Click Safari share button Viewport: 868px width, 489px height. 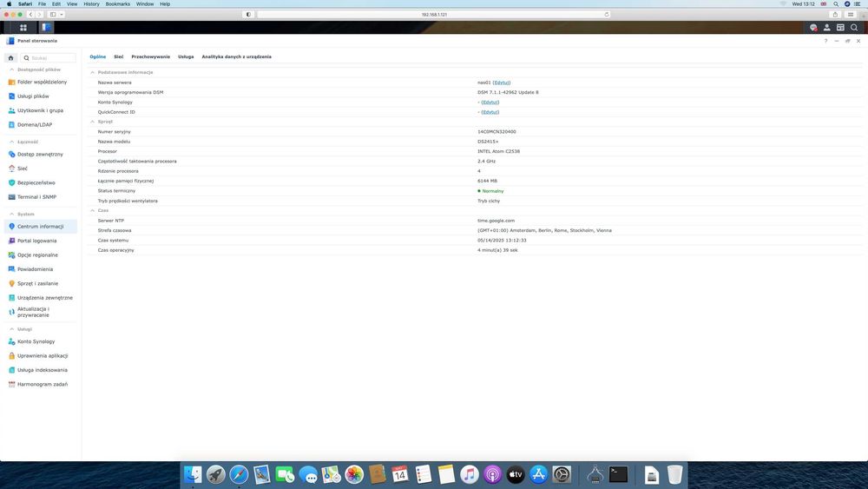(835, 15)
